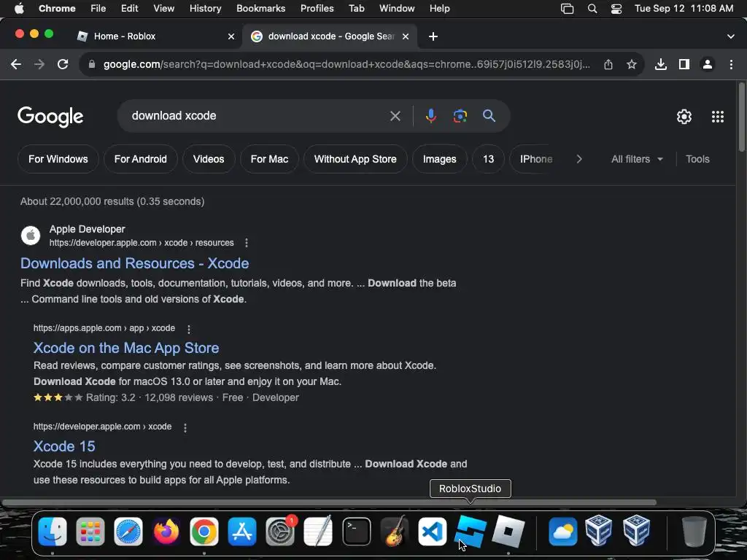Click the forward navigation arrow
Image resolution: width=747 pixels, height=560 pixels.
tap(39, 64)
